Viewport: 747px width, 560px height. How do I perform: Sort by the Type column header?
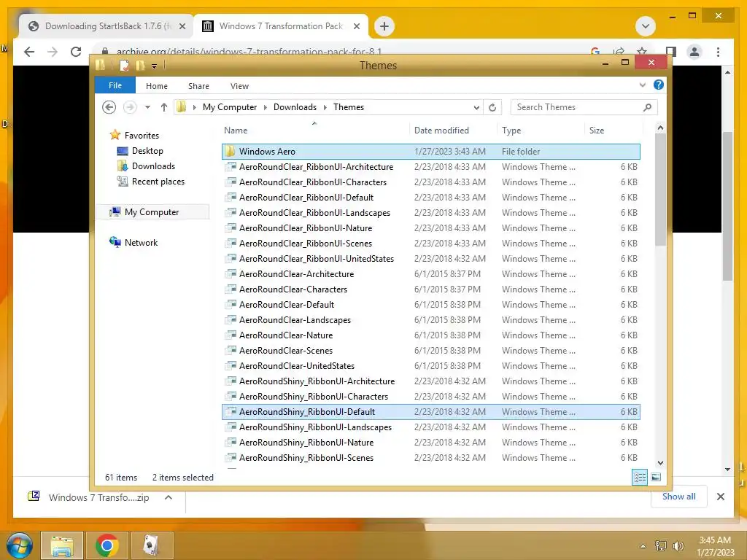[x=541, y=130]
